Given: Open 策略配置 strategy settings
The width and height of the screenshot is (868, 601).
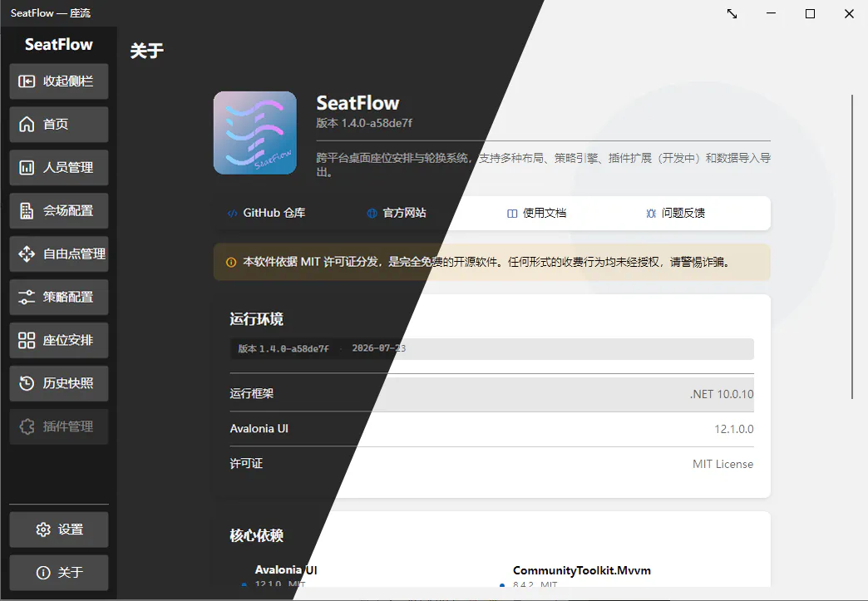Looking at the screenshot, I should (x=59, y=298).
